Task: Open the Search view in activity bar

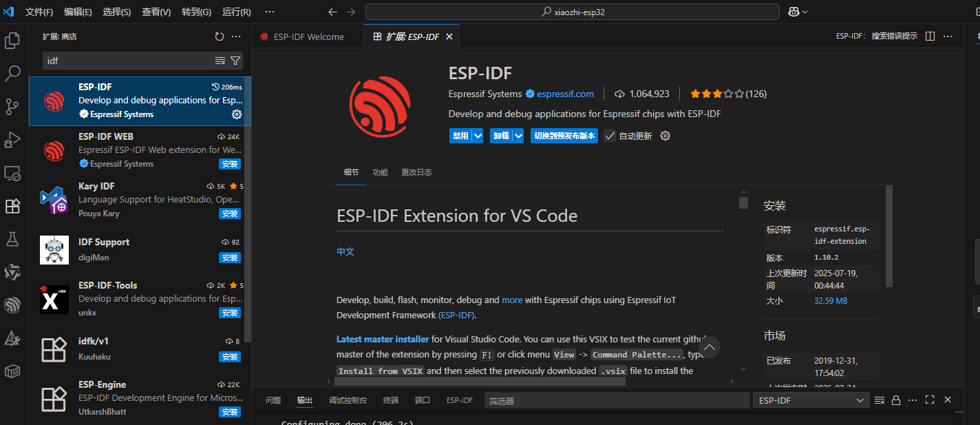Action: (12, 73)
